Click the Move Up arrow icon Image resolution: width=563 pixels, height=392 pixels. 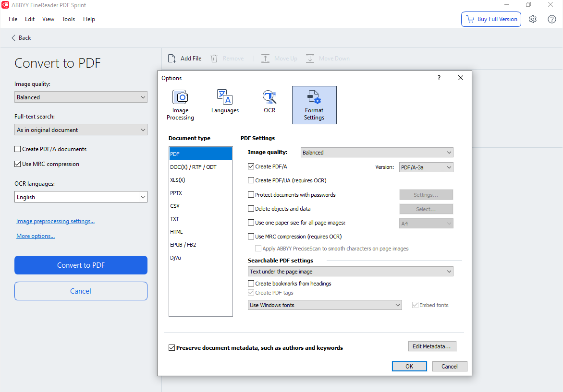click(x=265, y=59)
